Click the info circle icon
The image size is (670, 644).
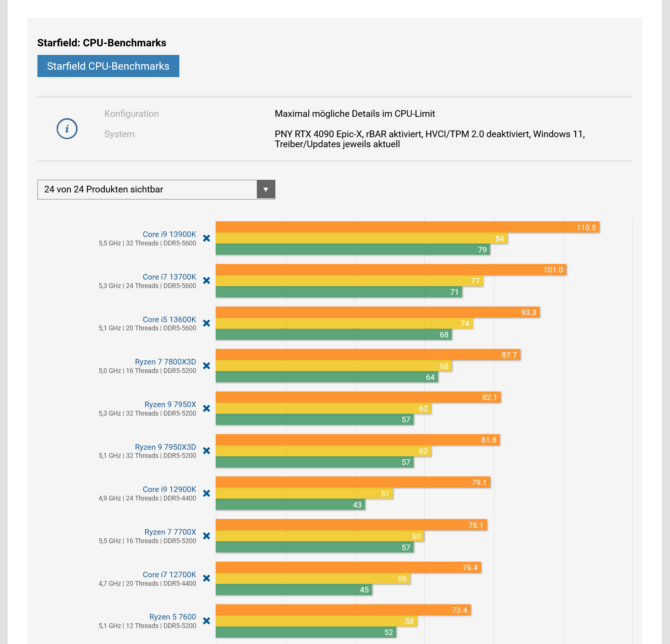coord(67,129)
